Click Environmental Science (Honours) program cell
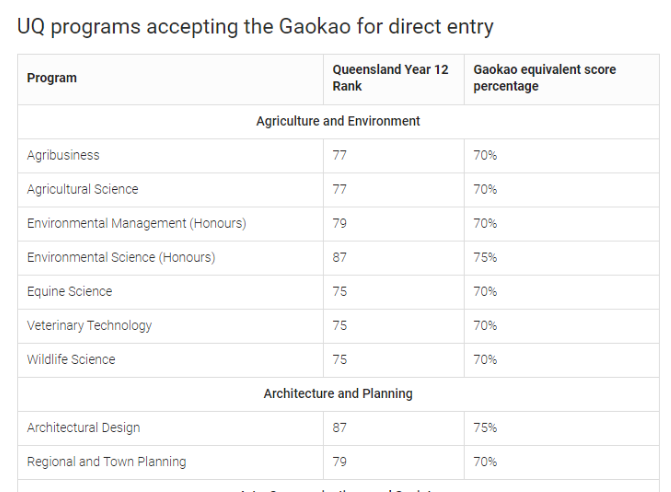This screenshot has height=492, width=671. tap(121, 257)
